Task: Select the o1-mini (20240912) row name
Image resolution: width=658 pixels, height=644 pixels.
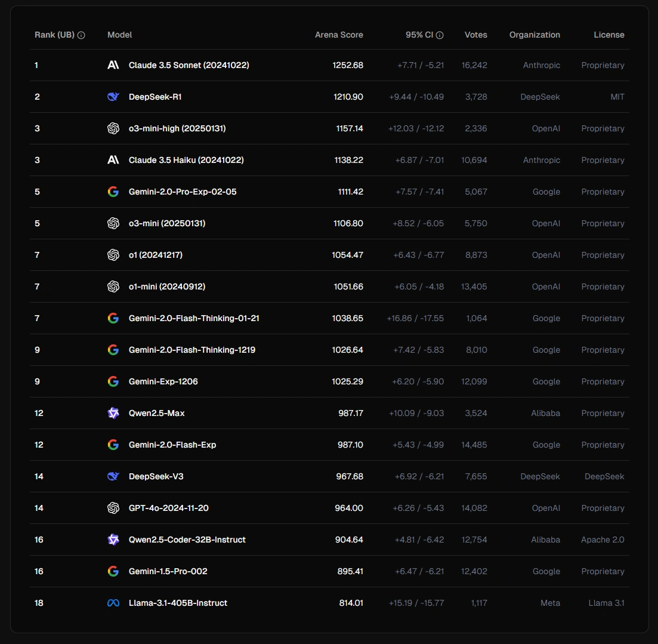Action: 167,286
